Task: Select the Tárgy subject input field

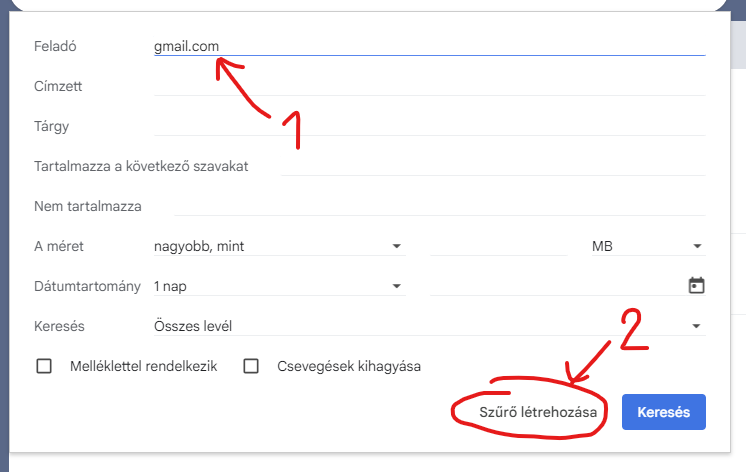Action: tap(430, 126)
